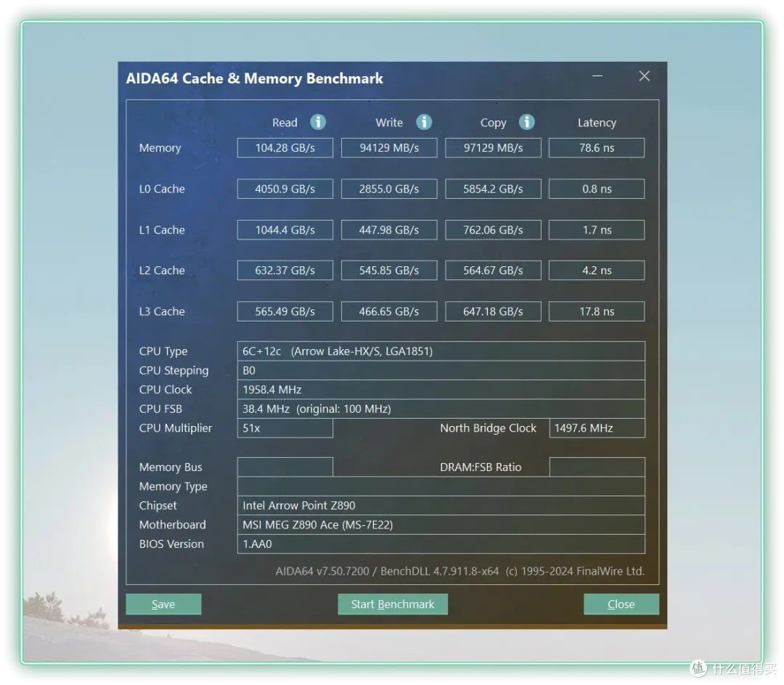Start the benchmark

[393, 604]
